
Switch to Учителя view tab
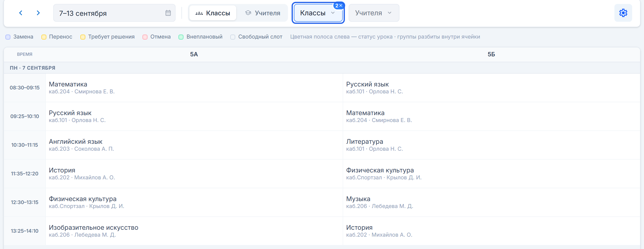[262, 13]
